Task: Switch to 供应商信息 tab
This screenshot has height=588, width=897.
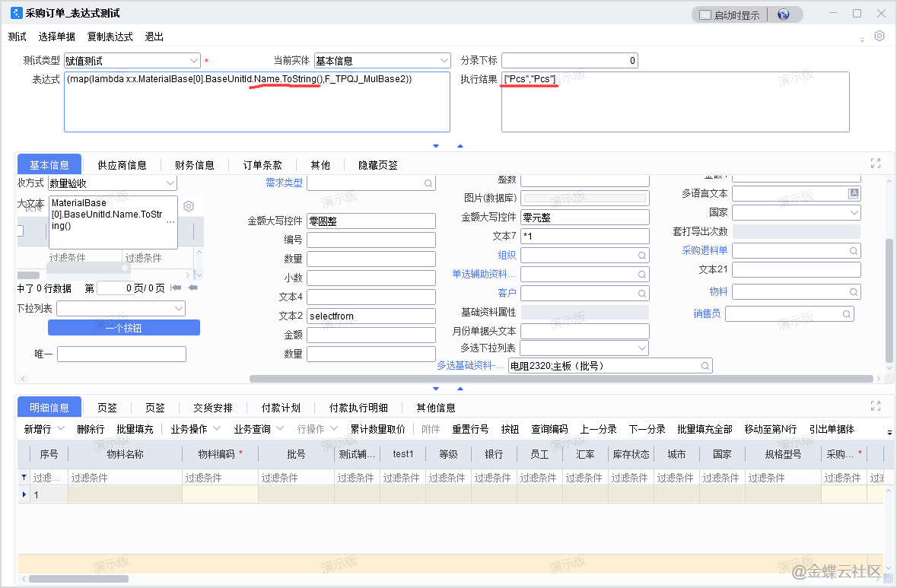Action: (x=122, y=165)
